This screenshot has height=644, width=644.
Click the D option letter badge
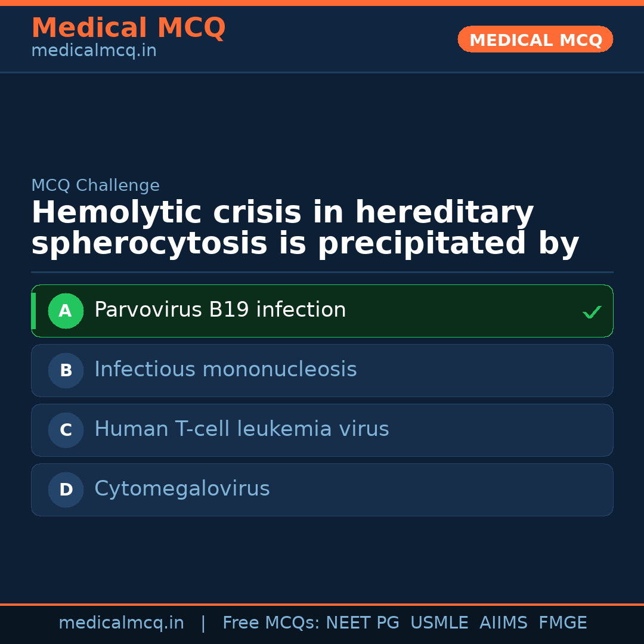coord(66,490)
